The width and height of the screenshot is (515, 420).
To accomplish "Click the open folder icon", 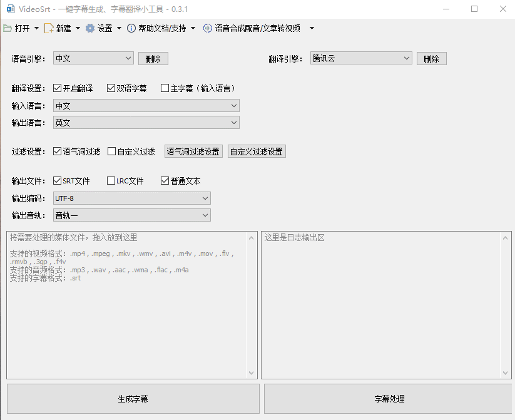I will (9, 28).
